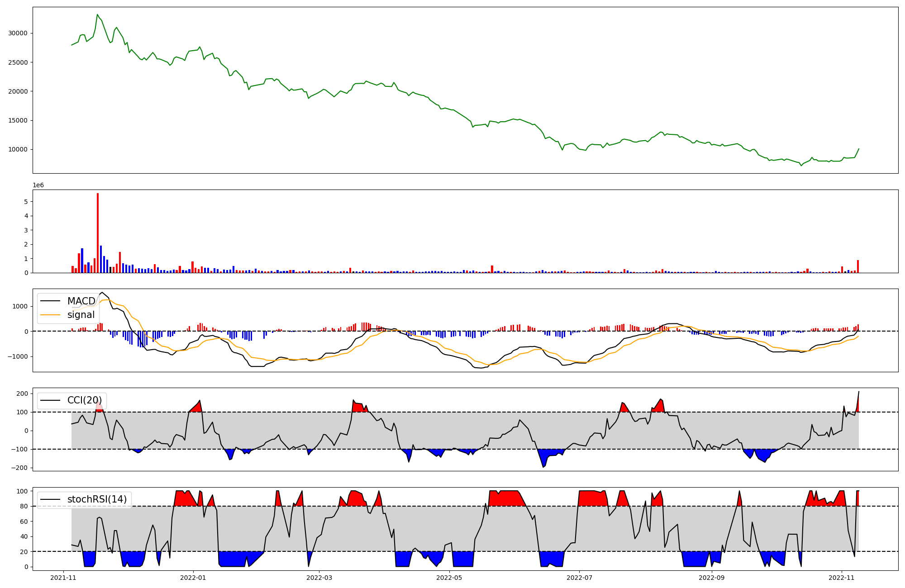Image resolution: width=905 pixels, height=588 pixels.
Task: Click the 10000 price axis label
Action: click(18, 150)
